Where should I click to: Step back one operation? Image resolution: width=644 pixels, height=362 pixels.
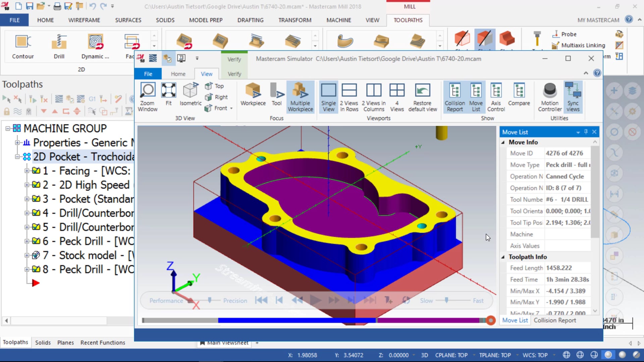click(279, 300)
